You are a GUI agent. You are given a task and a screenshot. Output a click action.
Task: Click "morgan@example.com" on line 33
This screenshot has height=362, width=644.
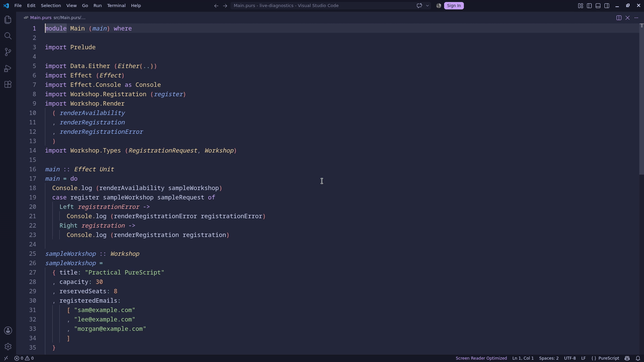[x=110, y=329]
